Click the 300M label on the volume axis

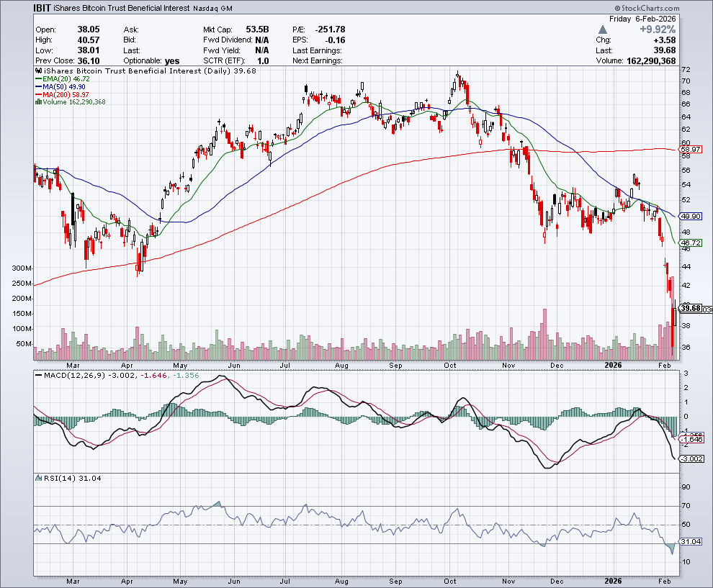(x=22, y=268)
